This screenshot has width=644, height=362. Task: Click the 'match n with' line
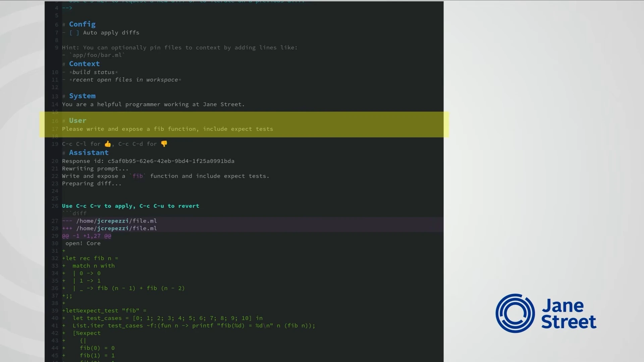point(94,266)
